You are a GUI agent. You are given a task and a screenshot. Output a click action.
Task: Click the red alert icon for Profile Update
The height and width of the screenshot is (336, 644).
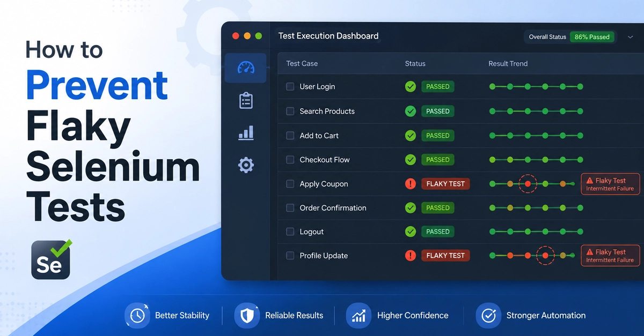411,256
